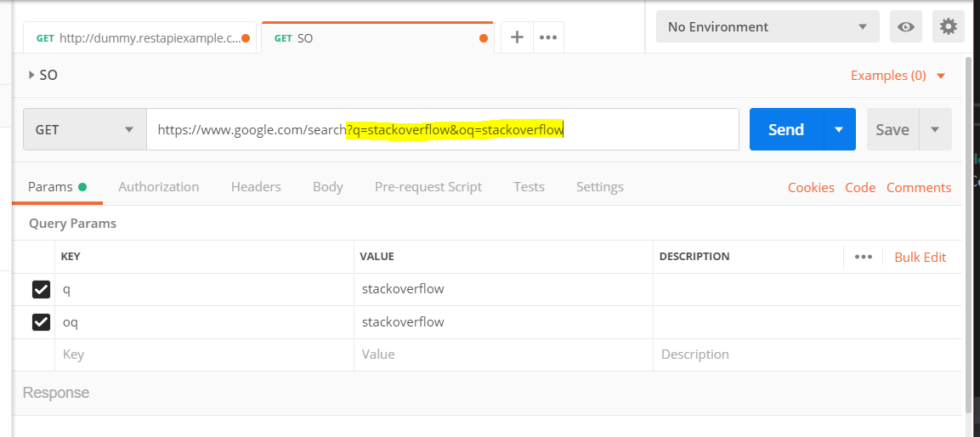The width and height of the screenshot is (980, 437).
Task: Expand the Send button dropdown arrow
Action: point(839,130)
